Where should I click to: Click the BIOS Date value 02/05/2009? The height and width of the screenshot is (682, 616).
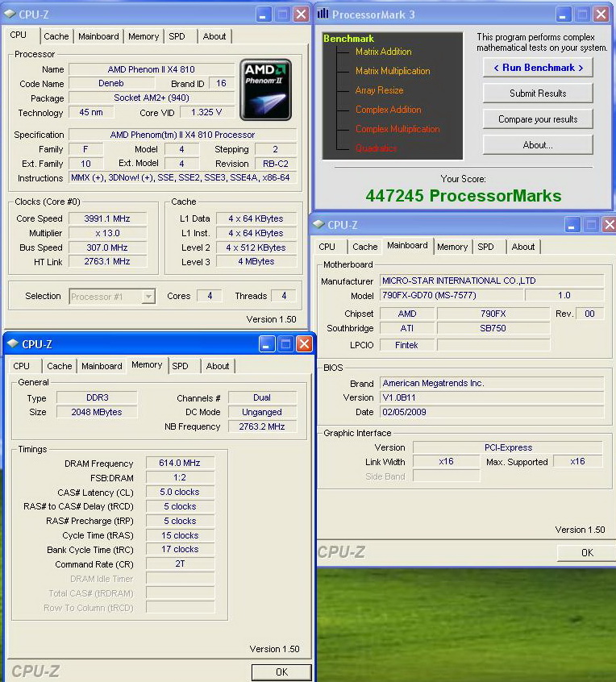point(492,412)
